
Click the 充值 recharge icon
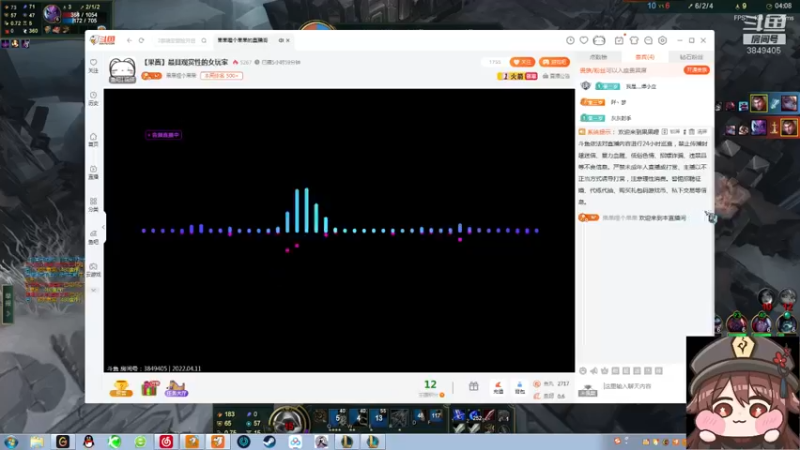(x=498, y=388)
